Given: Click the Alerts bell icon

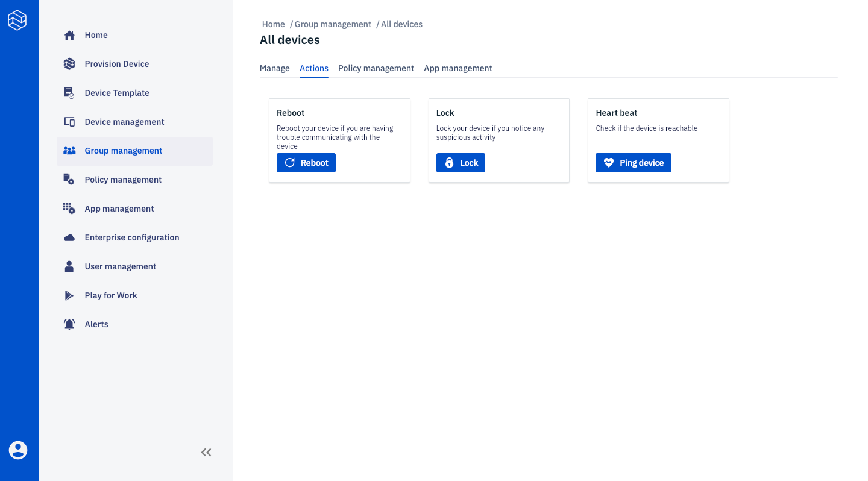Looking at the screenshot, I should (69, 324).
